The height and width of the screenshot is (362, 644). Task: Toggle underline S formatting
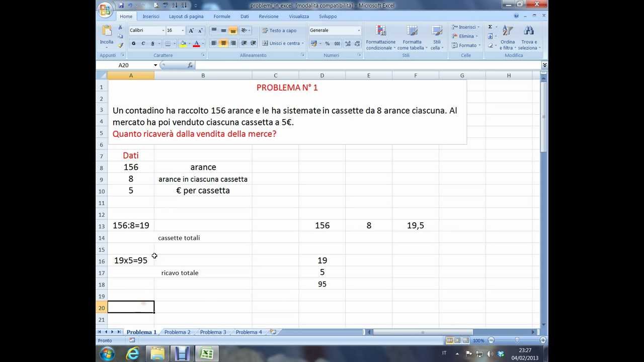pyautogui.click(x=153, y=43)
